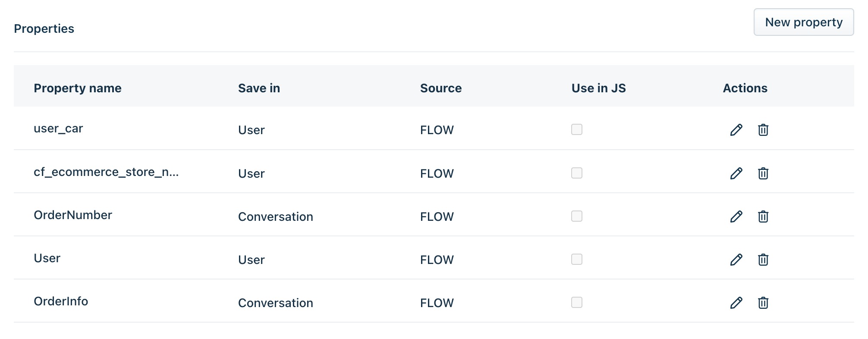This screenshot has height=339, width=868.
Task: Delete the OrderNumber property
Action: pos(763,217)
